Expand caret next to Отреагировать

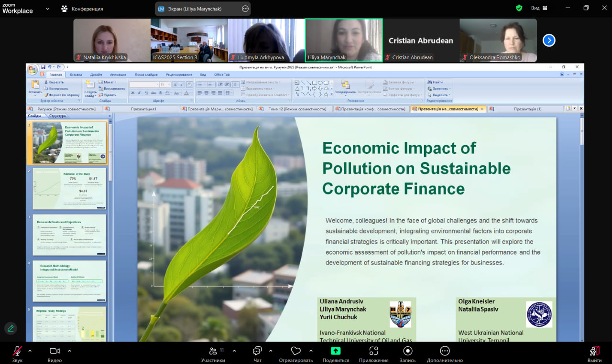[311, 351]
